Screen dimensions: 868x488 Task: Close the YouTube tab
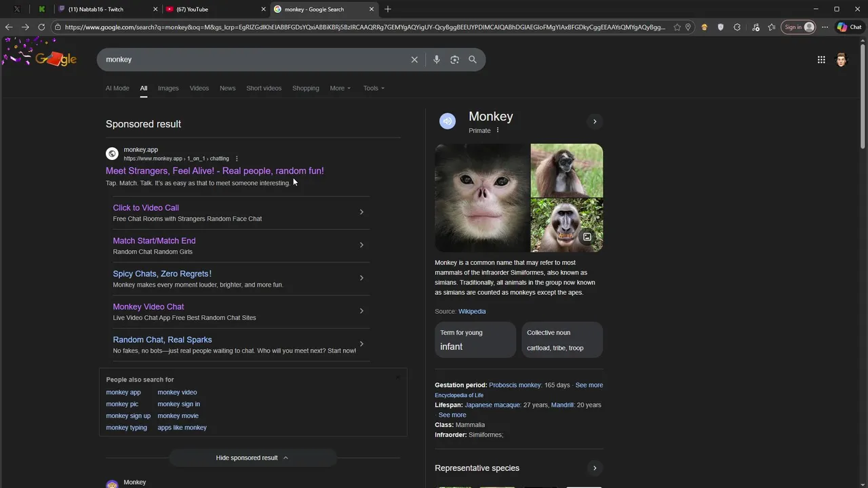click(263, 9)
